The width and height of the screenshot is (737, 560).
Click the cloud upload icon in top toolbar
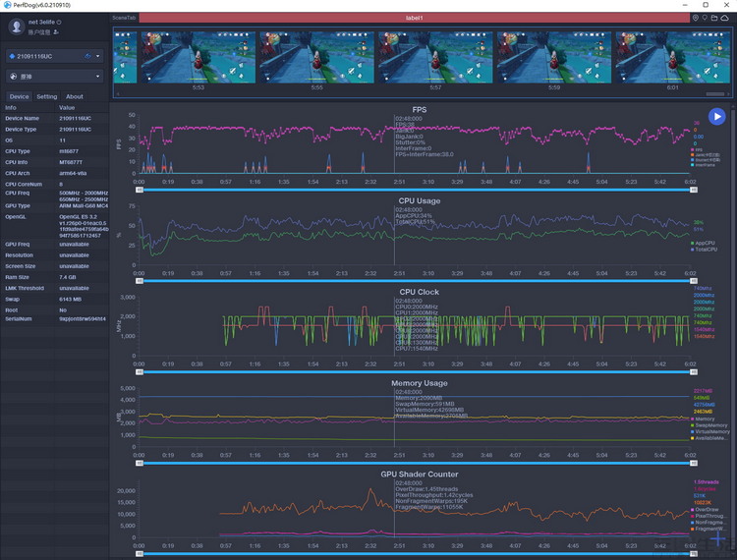tap(725, 18)
